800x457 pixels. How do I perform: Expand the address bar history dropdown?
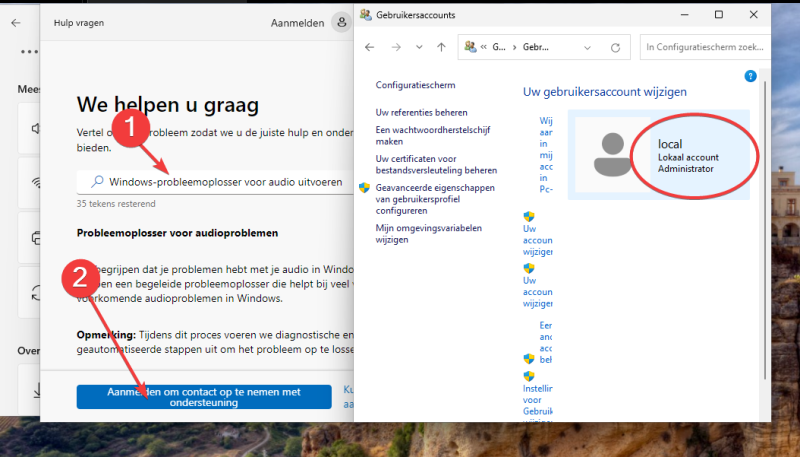[x=585, y=47]
